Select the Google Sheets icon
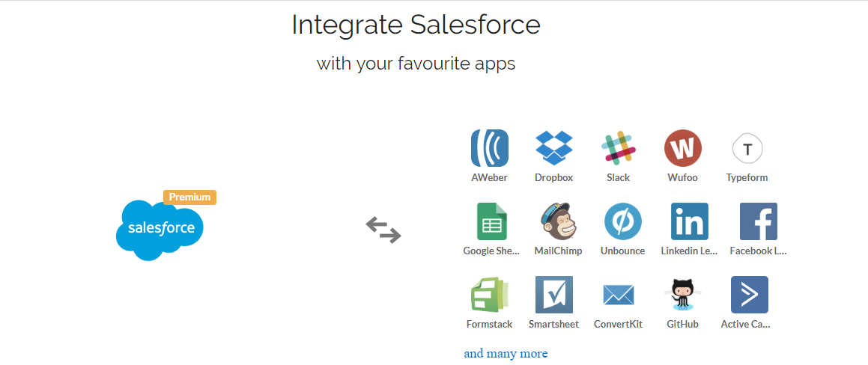The height and width of the screenshot is (365, 868). click(x=492, y=221)
